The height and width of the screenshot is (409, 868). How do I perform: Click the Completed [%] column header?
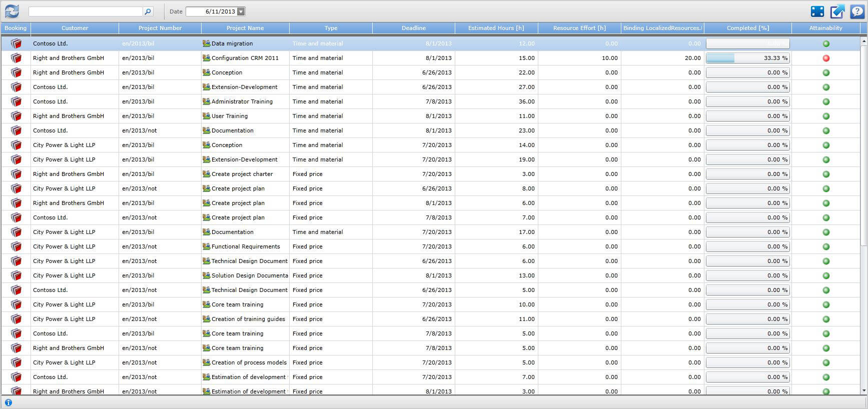[x=748, y=28]
